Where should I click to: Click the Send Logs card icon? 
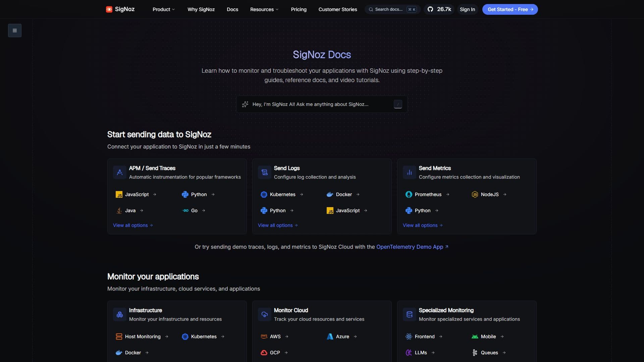265,172
